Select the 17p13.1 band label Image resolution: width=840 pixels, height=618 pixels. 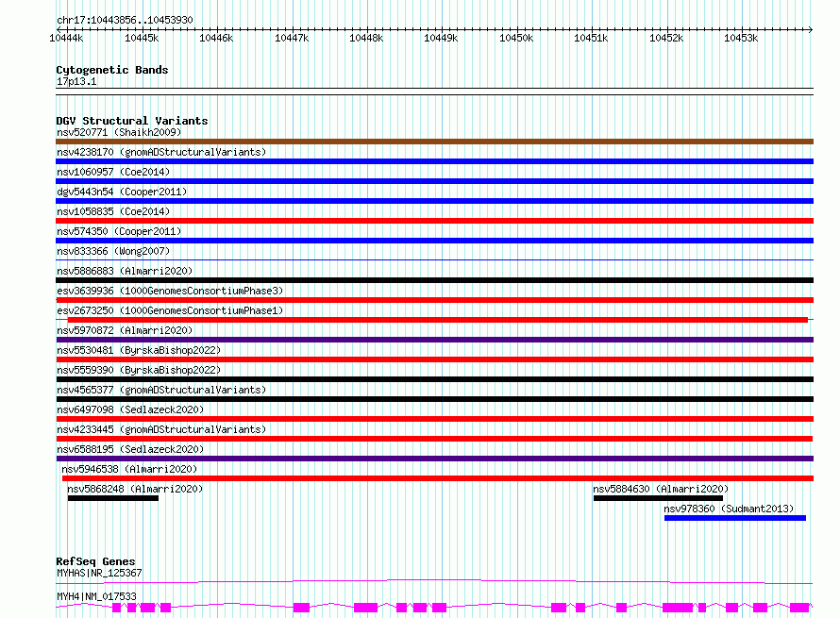click(x=76, y=81)
